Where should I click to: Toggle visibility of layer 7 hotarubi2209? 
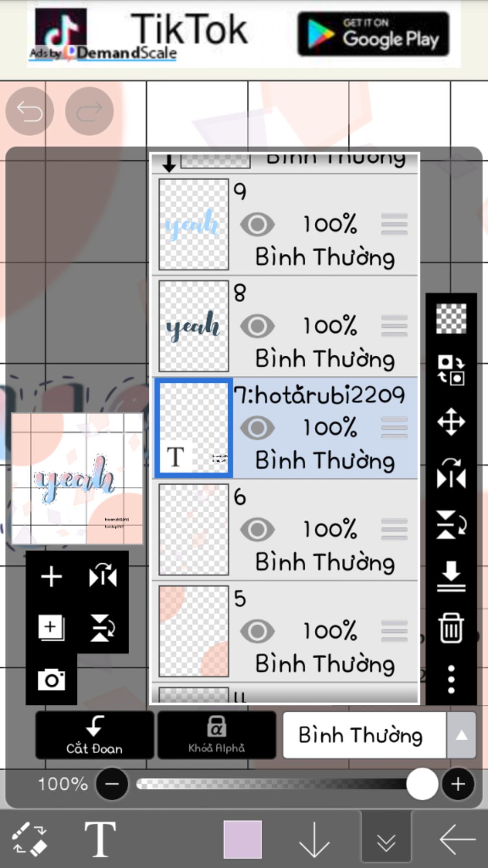coord(257,428)
